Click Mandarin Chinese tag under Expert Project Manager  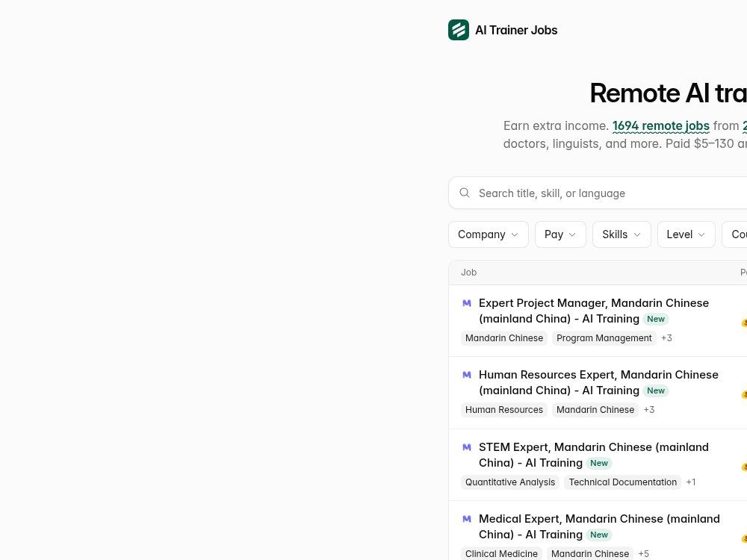(504, 338)
